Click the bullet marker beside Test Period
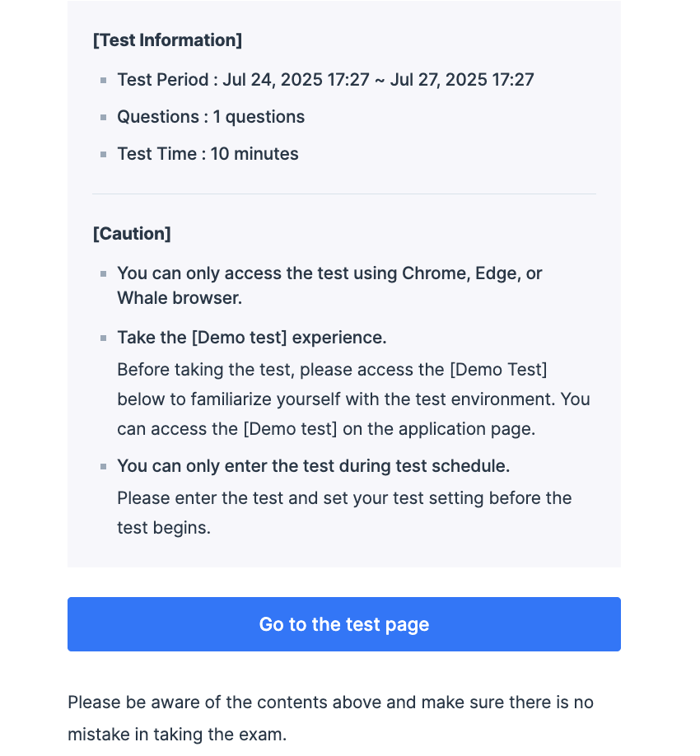This screenshot has height=756, width=700. point(103,80)
